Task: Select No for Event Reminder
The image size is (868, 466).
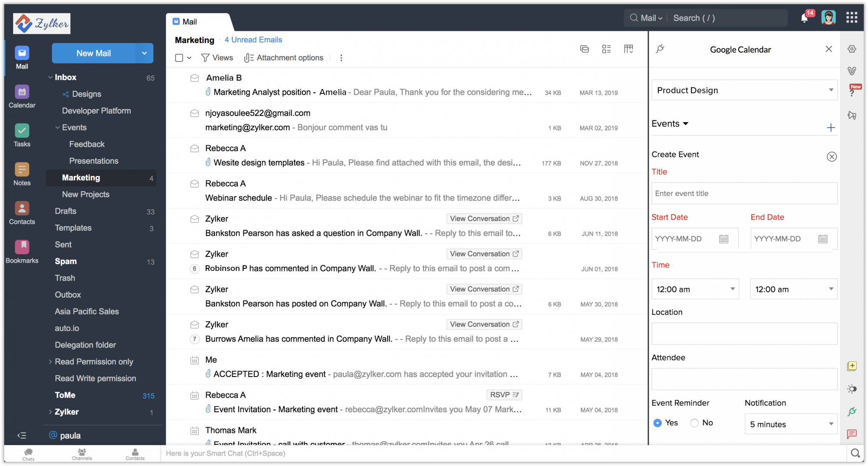Action: point(694,423)
